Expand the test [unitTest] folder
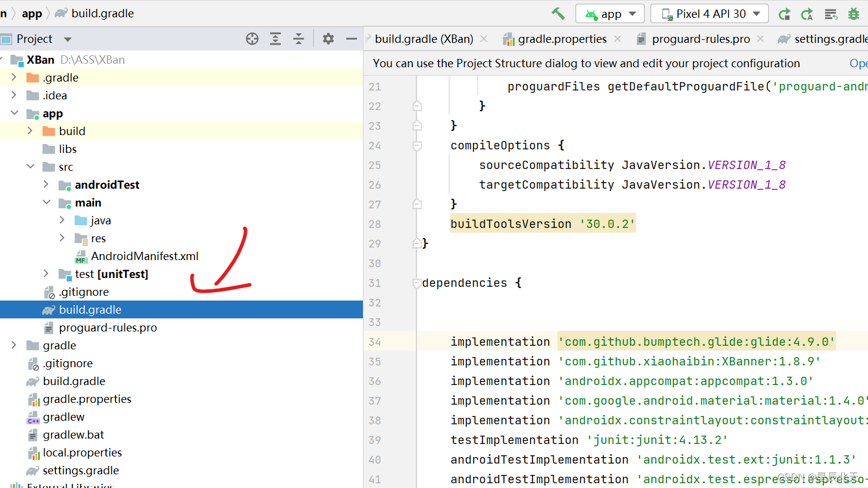868x488 pixels. click(46, 274)
